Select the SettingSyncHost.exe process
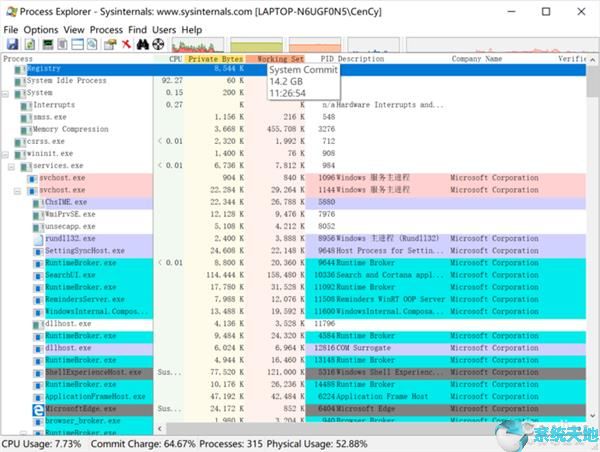This screenshot has height=452, width=600. pyautogui.click(x=293, y=251)
